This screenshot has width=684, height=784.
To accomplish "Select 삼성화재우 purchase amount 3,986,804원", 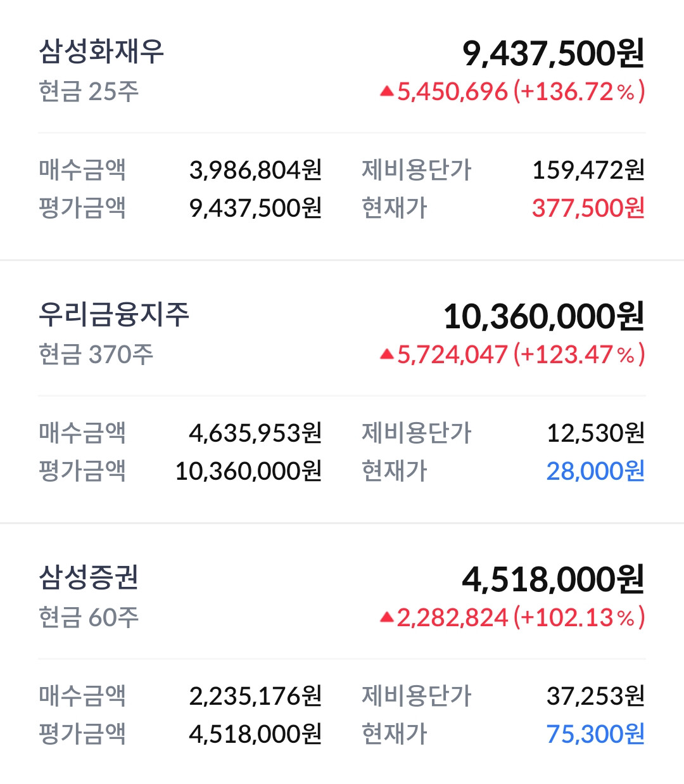I will point(255,170).
